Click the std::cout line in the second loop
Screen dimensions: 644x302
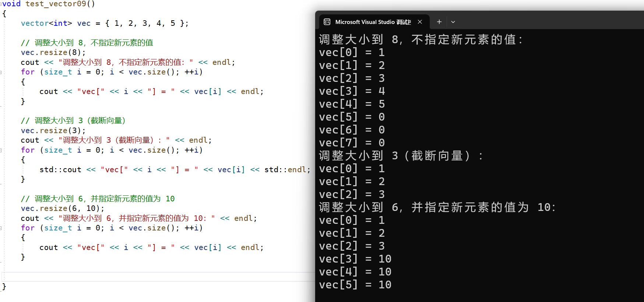pos(175,170)
